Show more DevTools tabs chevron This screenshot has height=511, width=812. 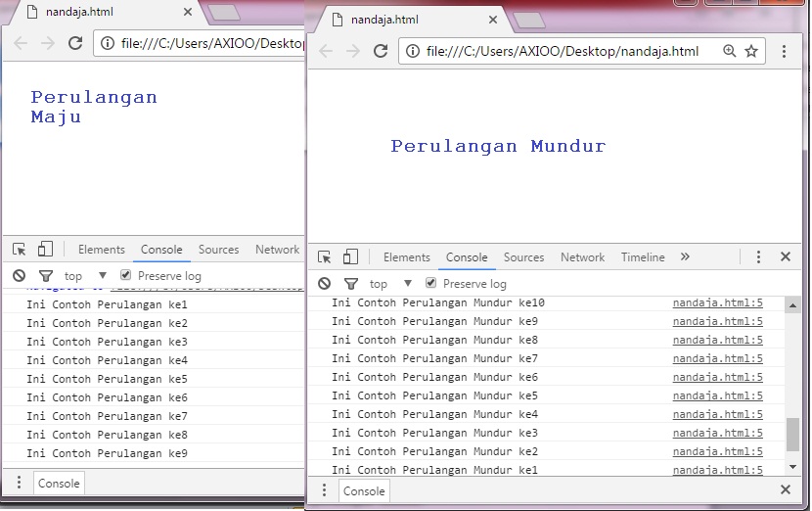[685, 256]
